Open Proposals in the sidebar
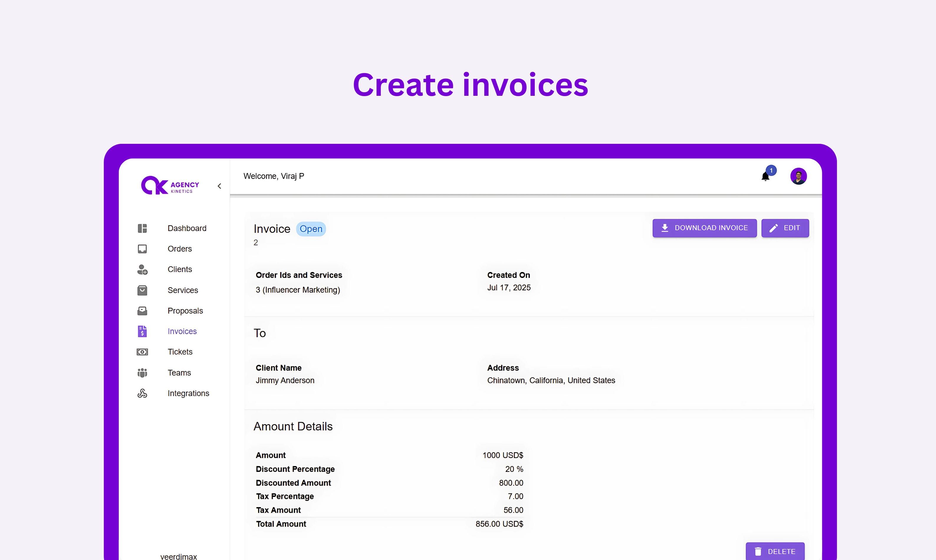Viewport: 936px width, 560px height. click(x=185, y=311)
